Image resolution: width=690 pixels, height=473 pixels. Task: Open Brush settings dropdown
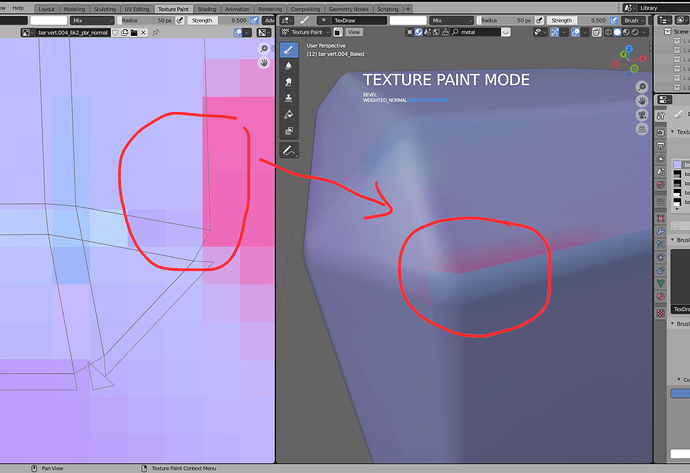[634, 20]
